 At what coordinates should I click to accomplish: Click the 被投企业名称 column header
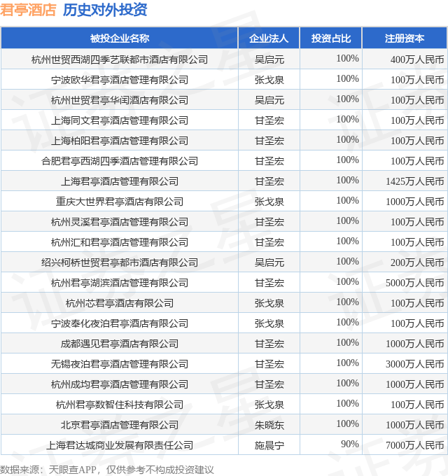120,38
